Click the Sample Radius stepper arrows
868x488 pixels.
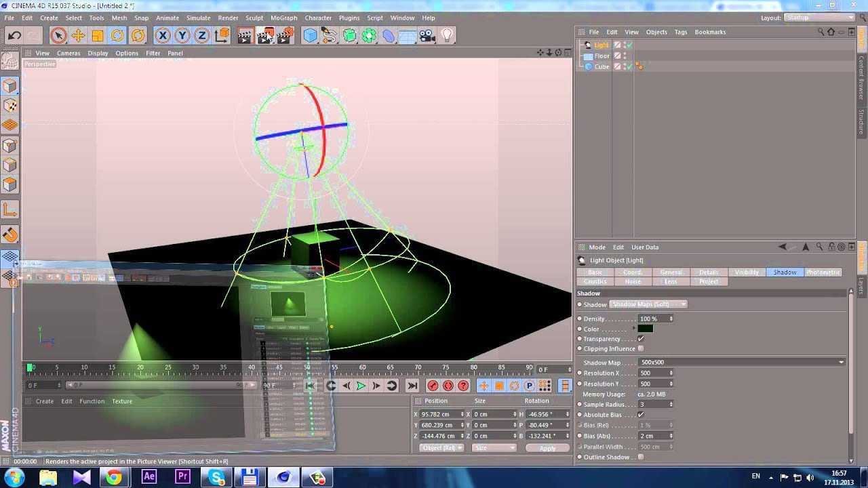[x=671, y=405]
